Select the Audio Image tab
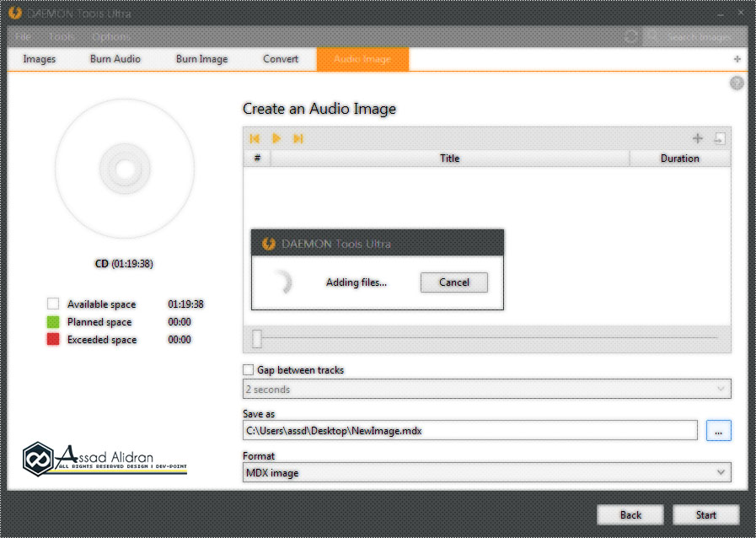756x538 pixels. coord(362,59)
